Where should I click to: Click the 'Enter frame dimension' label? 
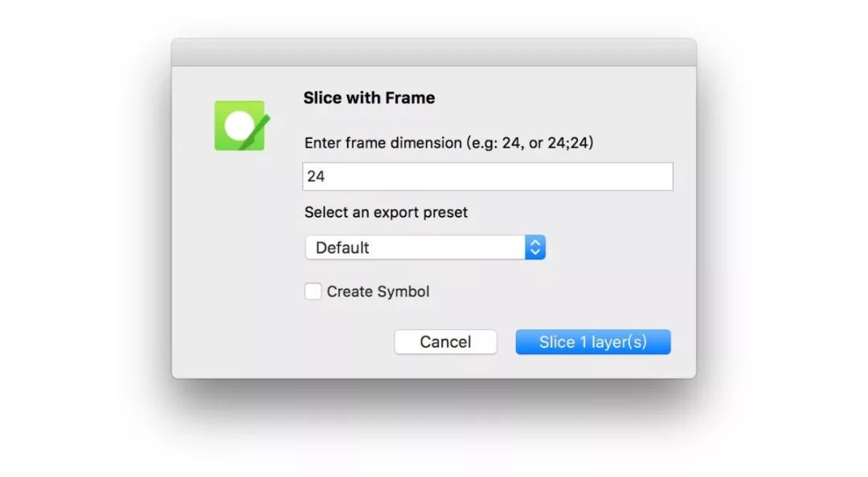tap(383, 143)
